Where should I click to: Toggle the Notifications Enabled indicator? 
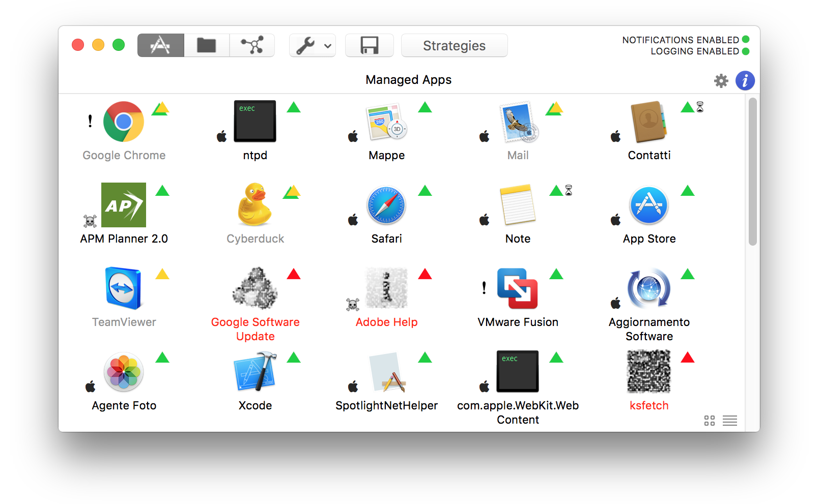[x=746, y=39]
